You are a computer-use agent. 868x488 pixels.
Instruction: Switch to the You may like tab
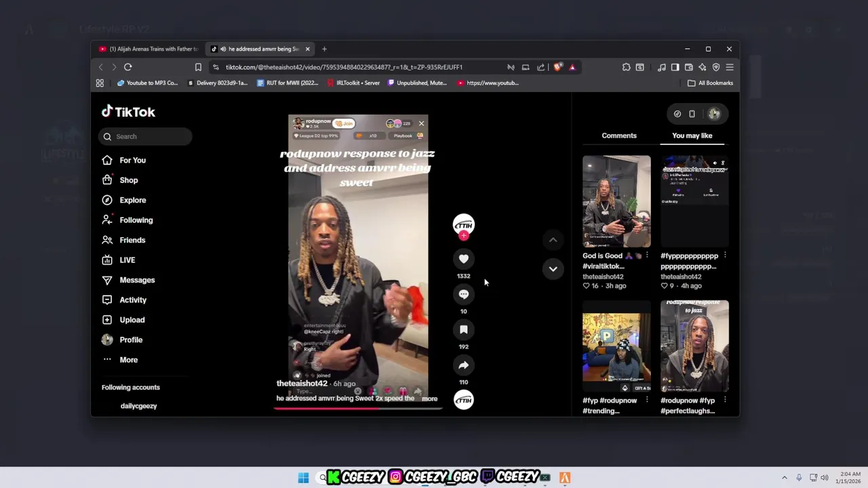[x=692, y=136]
